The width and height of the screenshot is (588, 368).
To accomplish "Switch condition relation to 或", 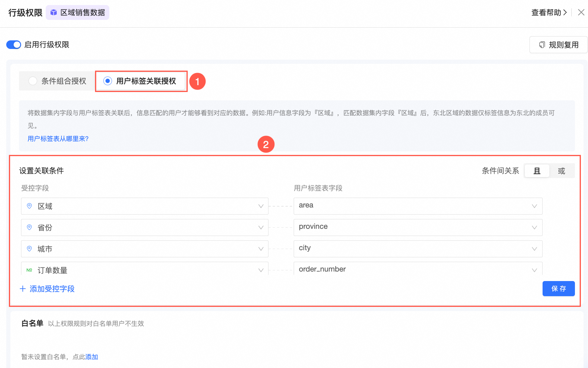I will pos(561,171).
